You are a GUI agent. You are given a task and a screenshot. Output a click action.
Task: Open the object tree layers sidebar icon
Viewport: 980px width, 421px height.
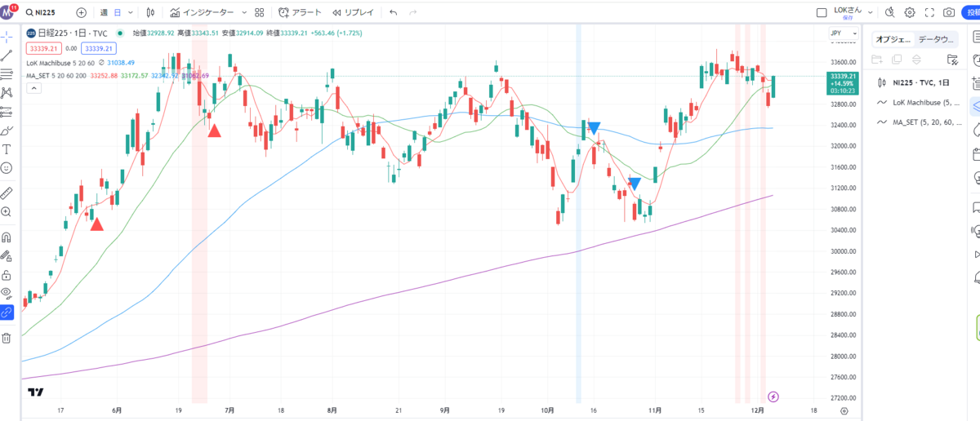tap(975, 106)
